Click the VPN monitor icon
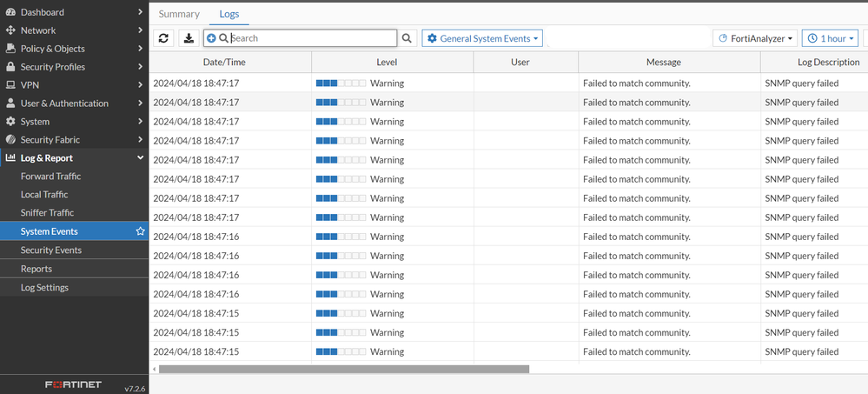This screenshot has height=394, width=868. 10,85
